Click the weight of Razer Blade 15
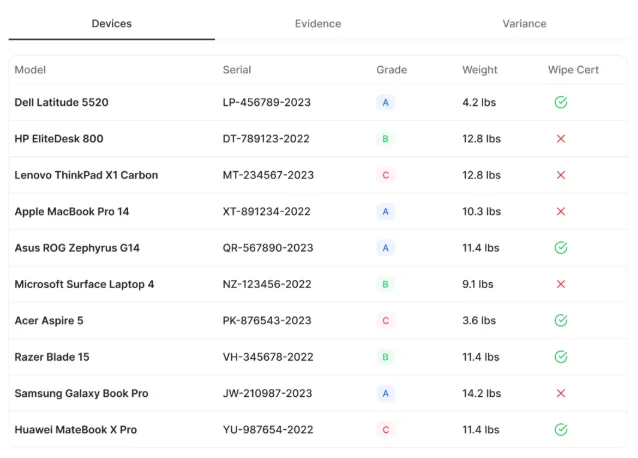Viewport: 638px width, 458px height. pyautogui.click(x=481, y=357)
